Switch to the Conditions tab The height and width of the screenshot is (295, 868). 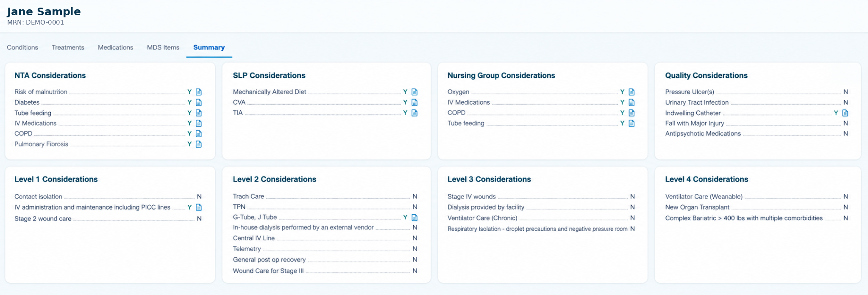[22, 47]
